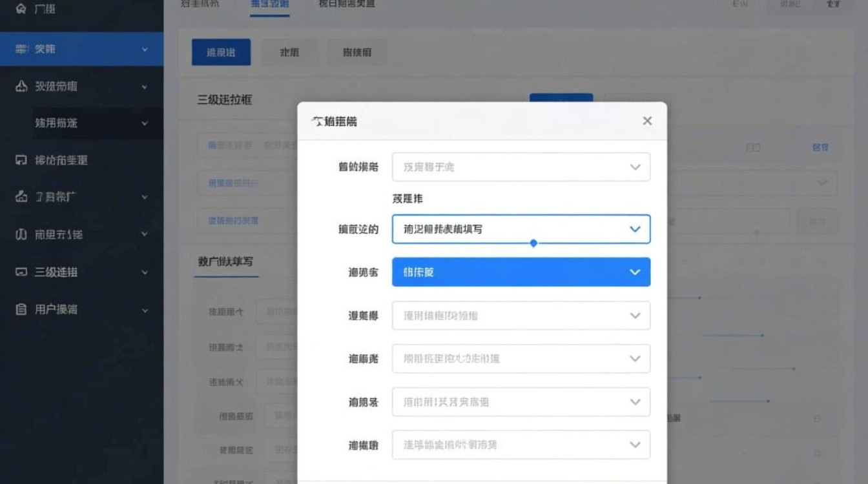Select the promotion tool icon in the sidebar

pyautogui.click(x=20, y=197)
